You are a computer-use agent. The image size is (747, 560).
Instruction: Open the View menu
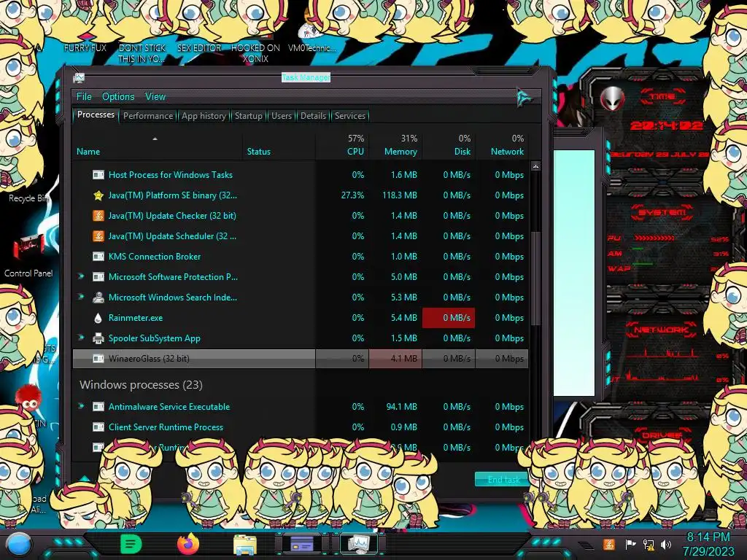(x=155, y=97)
